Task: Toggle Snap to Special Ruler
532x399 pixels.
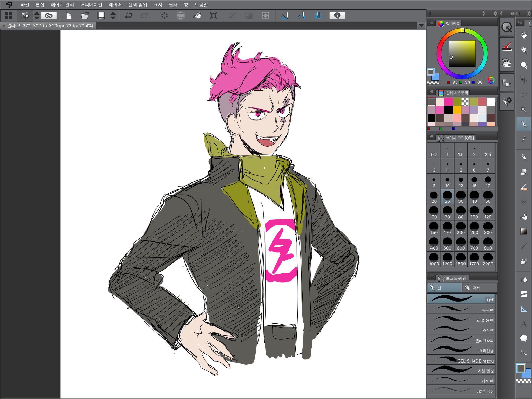Action: (301, 16)
